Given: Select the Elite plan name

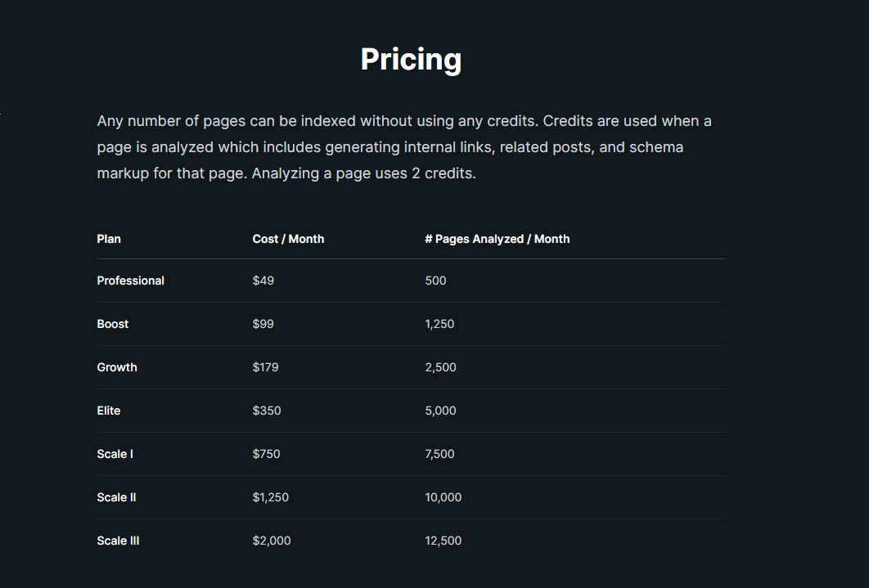Looking at the screenshot, I should coord(109,411).
